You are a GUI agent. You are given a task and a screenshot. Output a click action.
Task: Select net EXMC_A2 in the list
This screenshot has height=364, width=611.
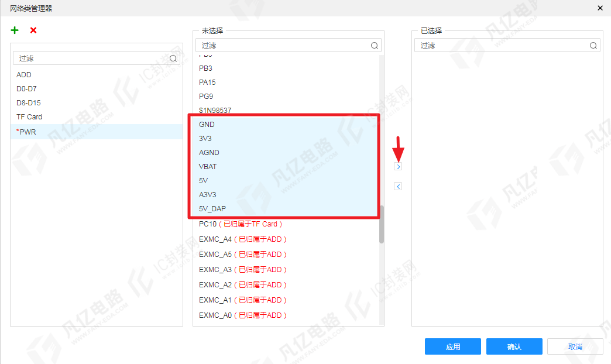point(286,285)
